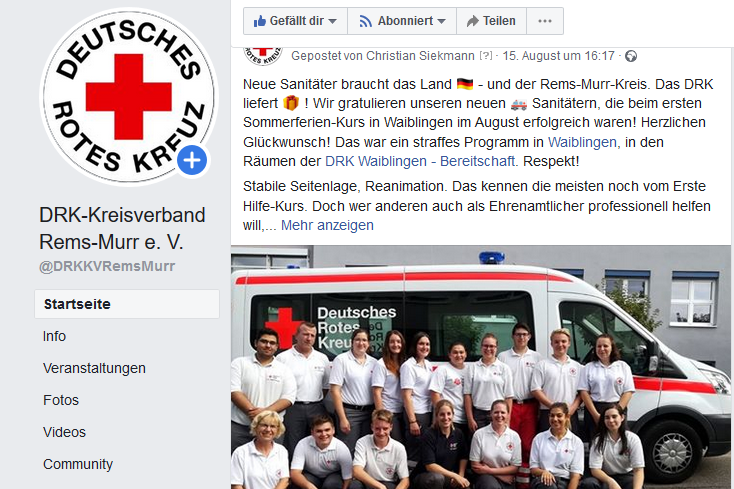Viewport: 734px width, 489px height.
Task: Open the Info sidebar item
Action: [54, 336]
